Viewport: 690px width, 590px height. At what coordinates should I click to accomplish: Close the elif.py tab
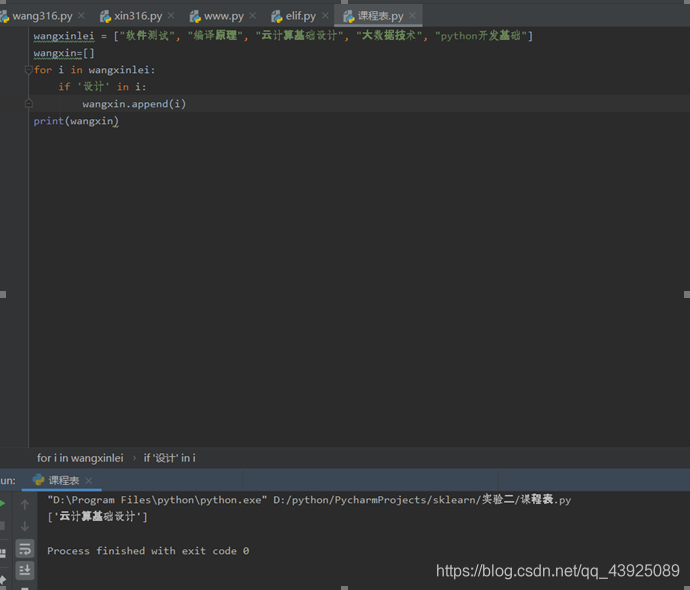(x=325, y=16)
